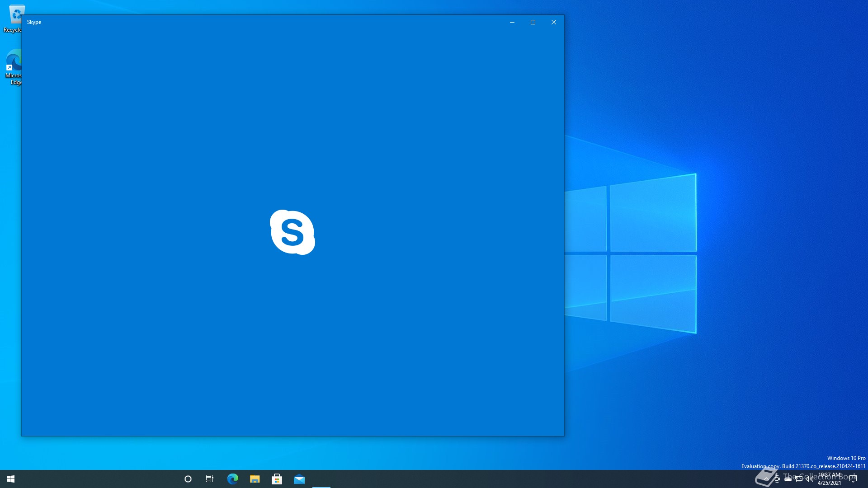Open the Windows Start menu
This screenshot has height=488, width=868.
(11, 479)
